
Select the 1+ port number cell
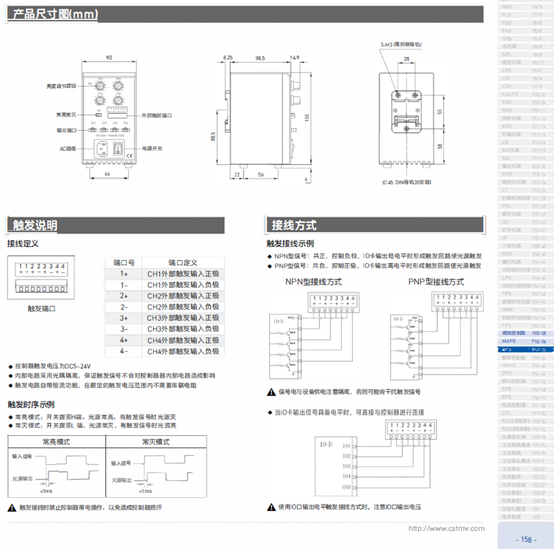pos(124,274)
